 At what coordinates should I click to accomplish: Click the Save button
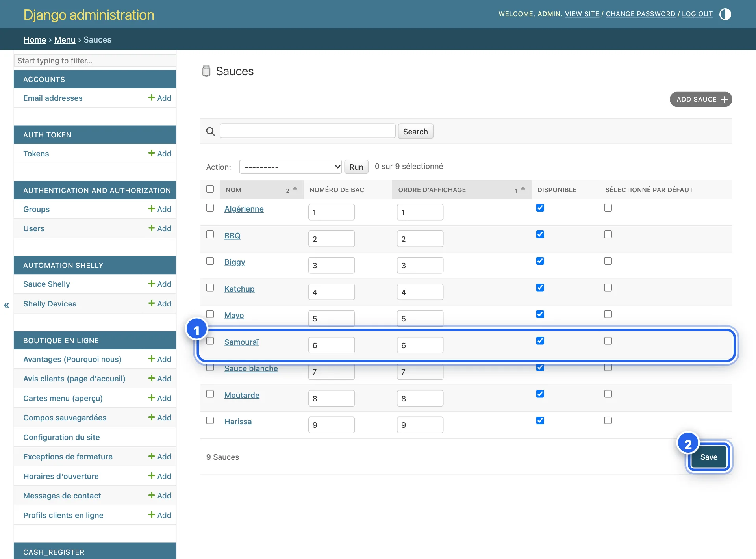click(x=709, y=457)
